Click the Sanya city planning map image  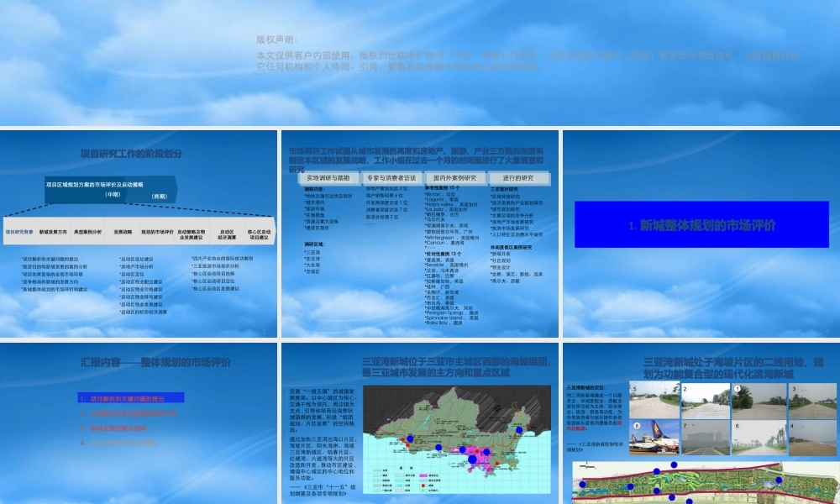pyautogui.click(x=457, y=439)
